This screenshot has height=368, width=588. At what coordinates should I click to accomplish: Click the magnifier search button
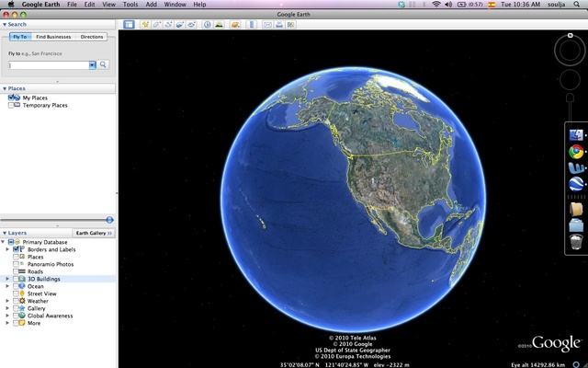coord(103,64)
